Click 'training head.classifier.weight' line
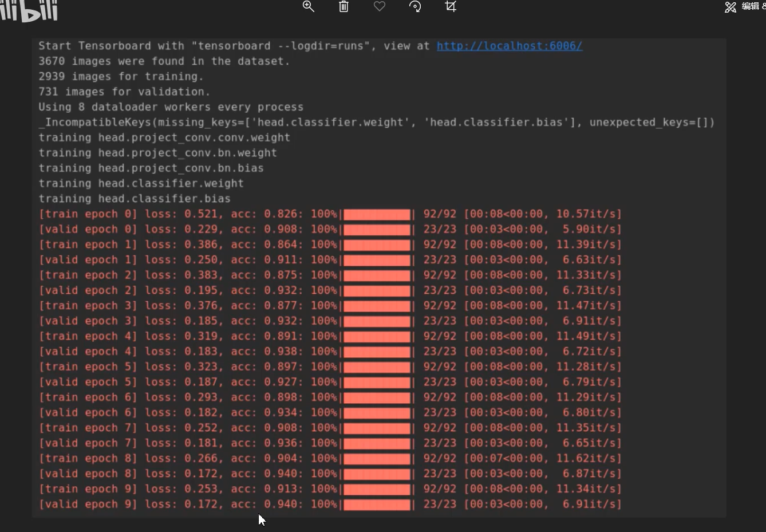 point(141,183)
